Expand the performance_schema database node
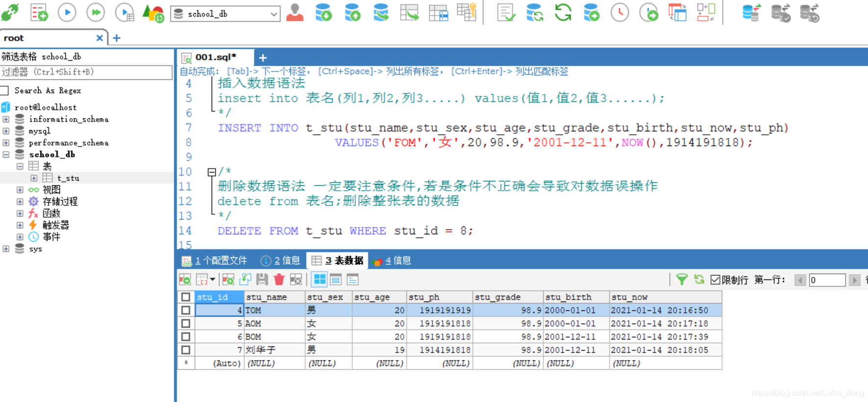The image size is (868, 402). [6, 143]
